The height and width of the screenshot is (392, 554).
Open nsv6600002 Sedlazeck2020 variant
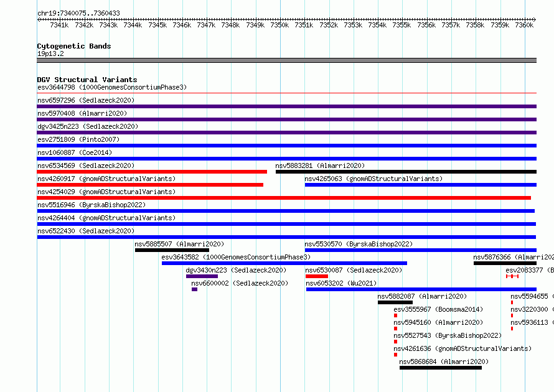(x=240, y=283)
